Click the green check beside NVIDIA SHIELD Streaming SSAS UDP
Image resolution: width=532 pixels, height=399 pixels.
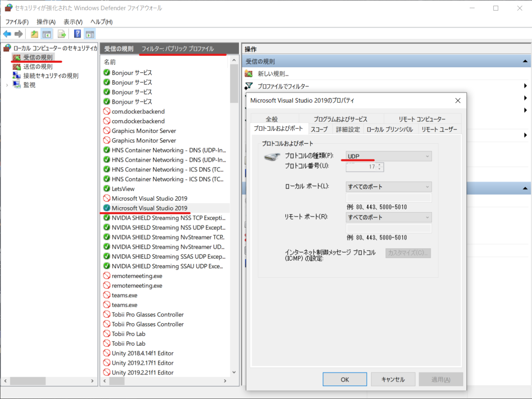pyautogui.click(x=107, y=256)
